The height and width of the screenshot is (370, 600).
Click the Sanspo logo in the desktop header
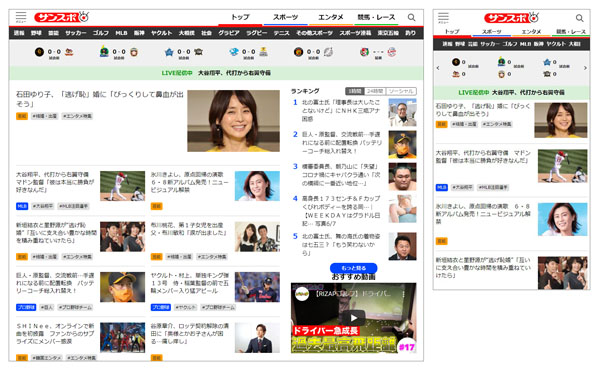pos(62,17)
